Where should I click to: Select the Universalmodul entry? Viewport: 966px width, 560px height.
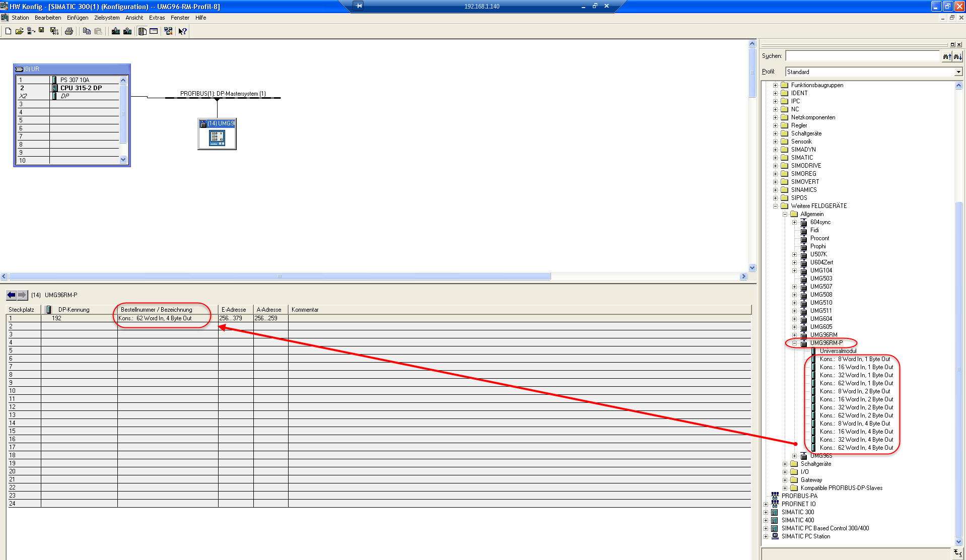click(838, 351)
